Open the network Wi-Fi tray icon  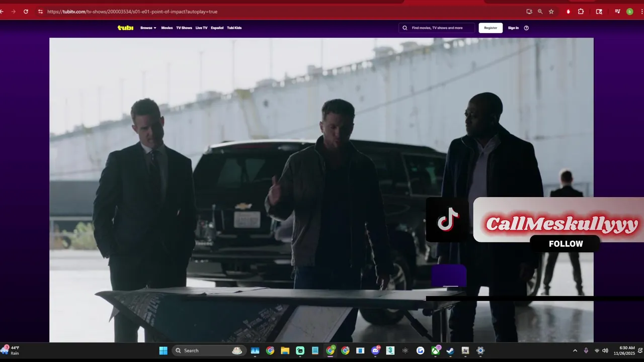597,350
